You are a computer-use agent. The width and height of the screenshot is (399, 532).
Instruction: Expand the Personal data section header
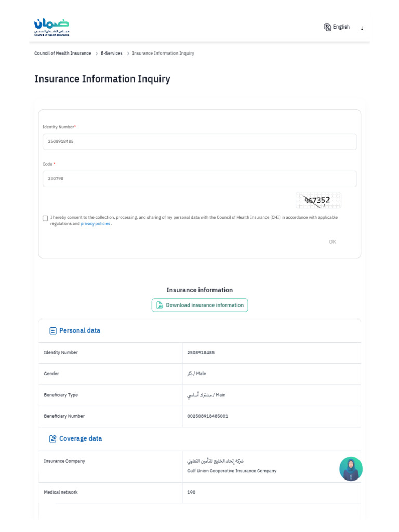(79, 330)
